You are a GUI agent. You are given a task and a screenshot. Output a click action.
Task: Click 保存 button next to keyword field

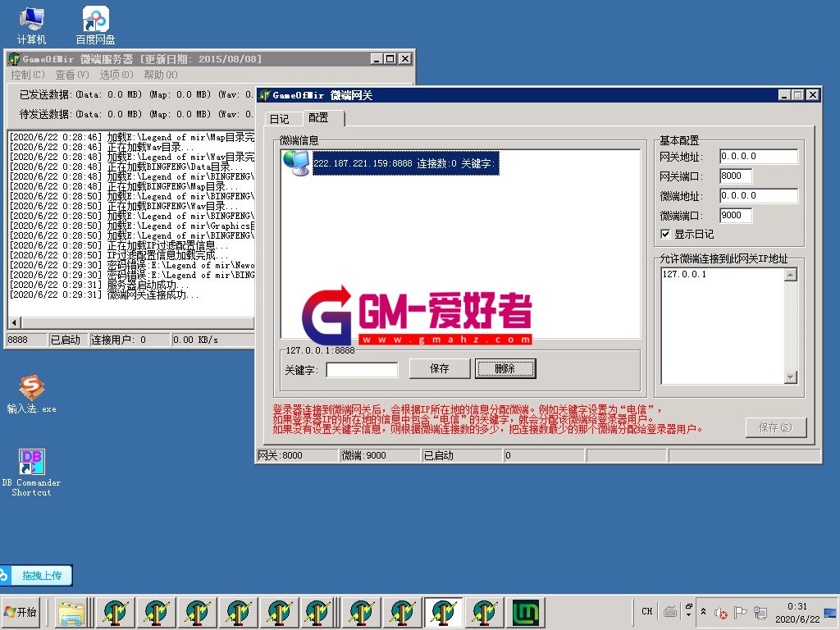[x=440, y=369]
